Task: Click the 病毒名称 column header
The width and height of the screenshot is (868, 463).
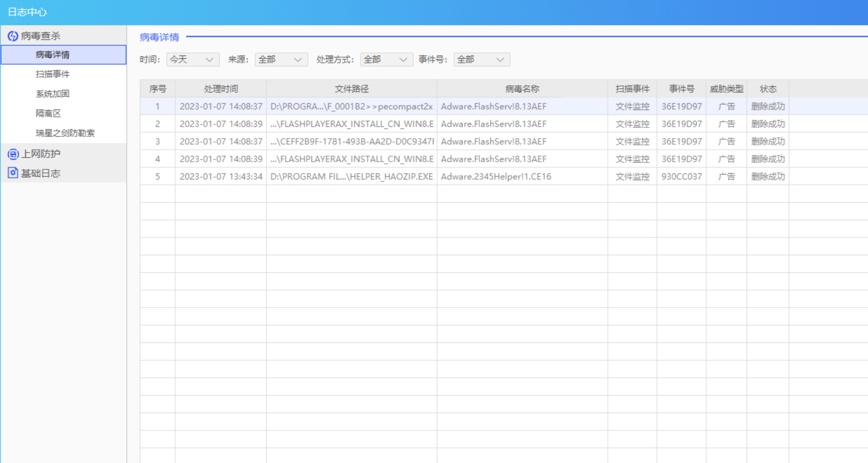Action: (522, 89)
